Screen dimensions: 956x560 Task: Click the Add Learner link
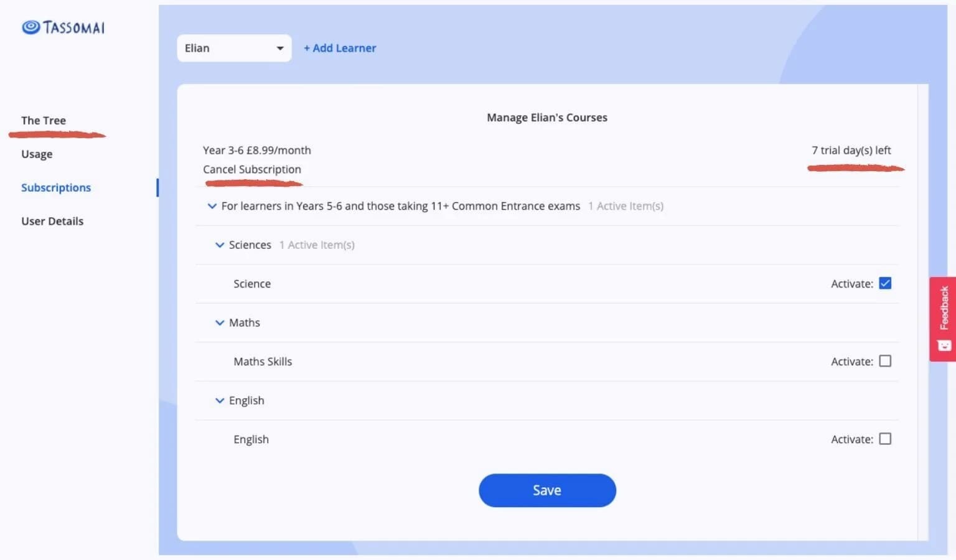(x=340, y=48)
